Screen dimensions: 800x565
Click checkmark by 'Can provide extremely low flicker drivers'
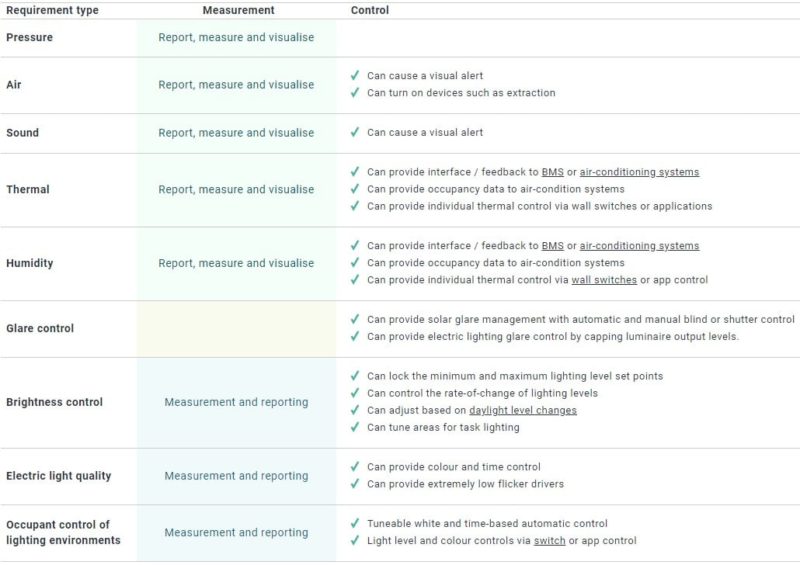[355, 484]
